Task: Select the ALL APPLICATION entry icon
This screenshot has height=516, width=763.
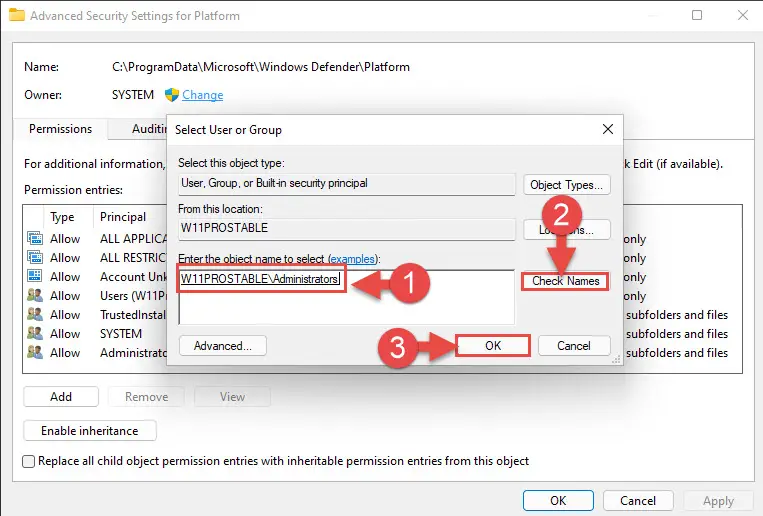Action: (x=35, y=239)
